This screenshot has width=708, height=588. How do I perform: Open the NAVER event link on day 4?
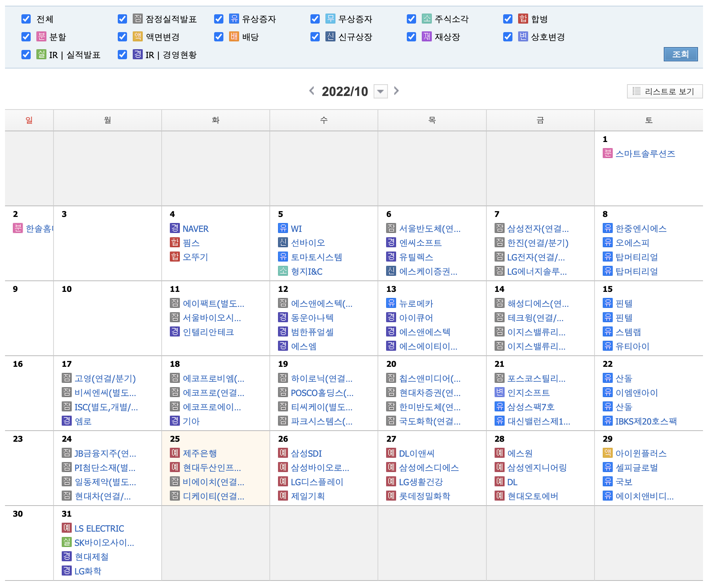[x=195, y=229]
